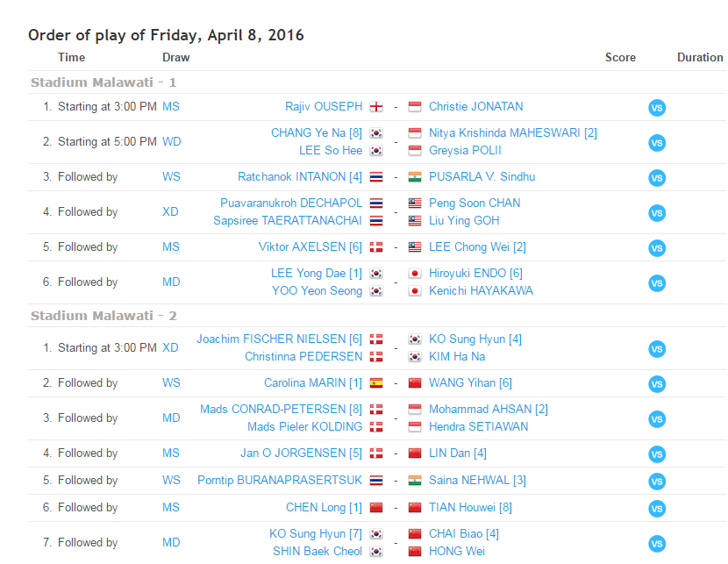Click the England flag beside Rajiv Ouseph
Viewport: 728px width, 564px height.
coord(376,107)
